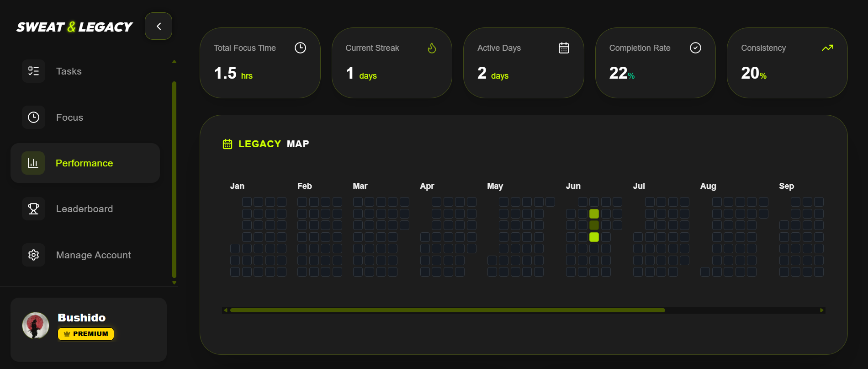Click the Active Days label
This screenshot has height=369, width=868.
pos(499,48)
